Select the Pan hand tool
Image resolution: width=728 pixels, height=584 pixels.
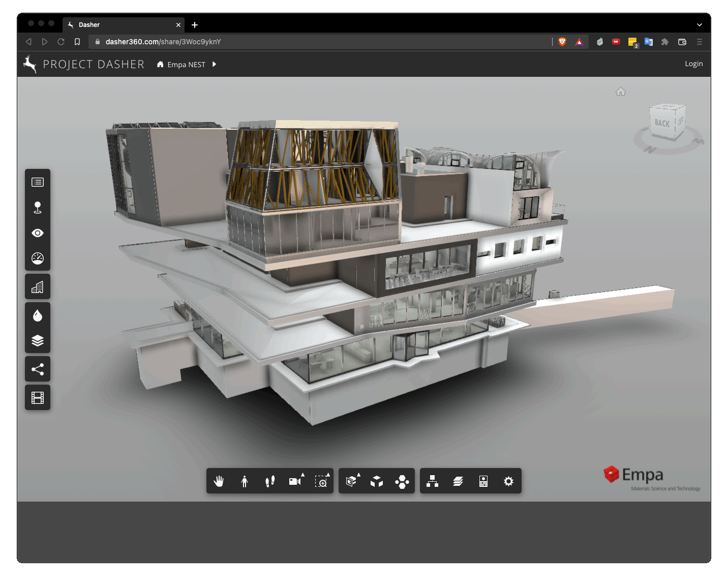tap(219, 481)
